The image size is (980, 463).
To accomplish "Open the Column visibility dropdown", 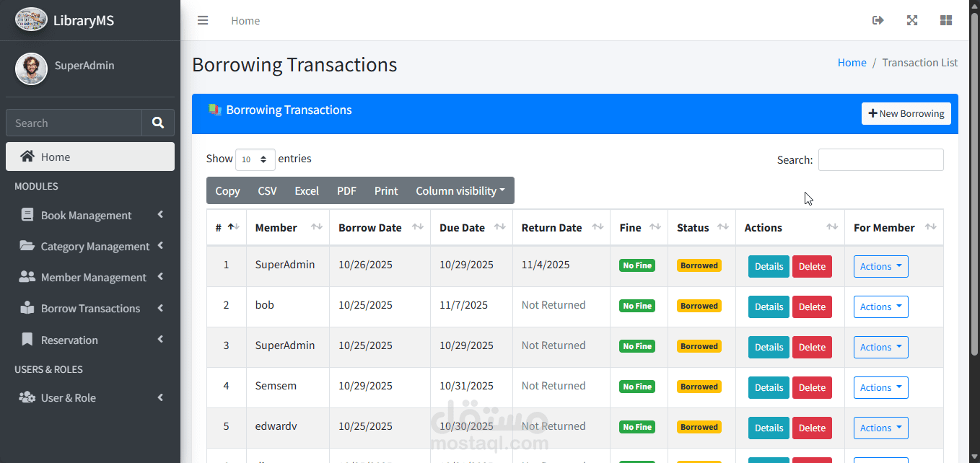I will [460, 190].
